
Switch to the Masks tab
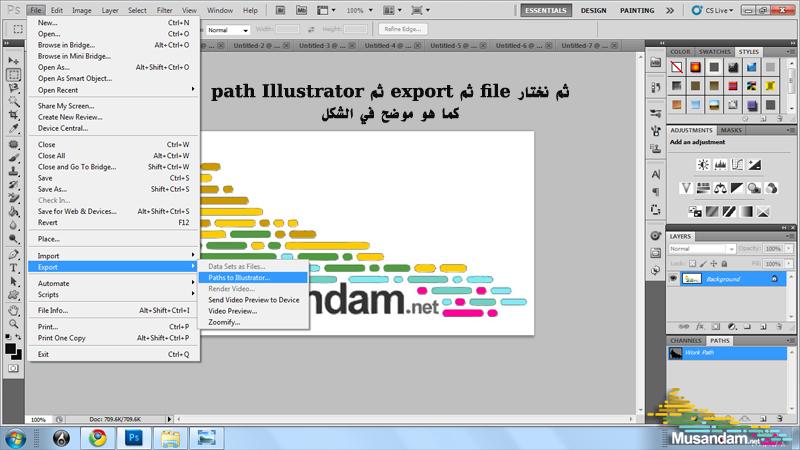731,130
